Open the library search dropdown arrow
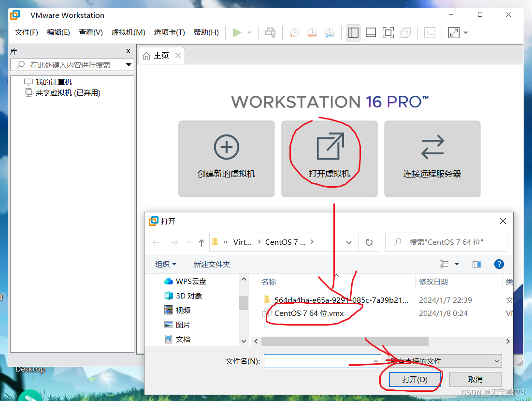This screenshot has height=401, width=532. (129, 65)
